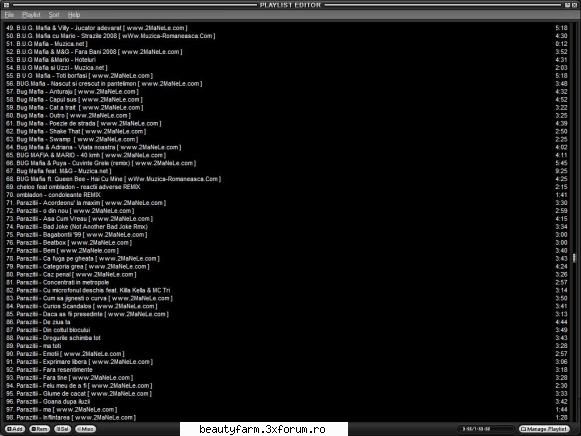Select track 87 Din coltul blocului
Viewport: 581px width, 436px height.
286,330
